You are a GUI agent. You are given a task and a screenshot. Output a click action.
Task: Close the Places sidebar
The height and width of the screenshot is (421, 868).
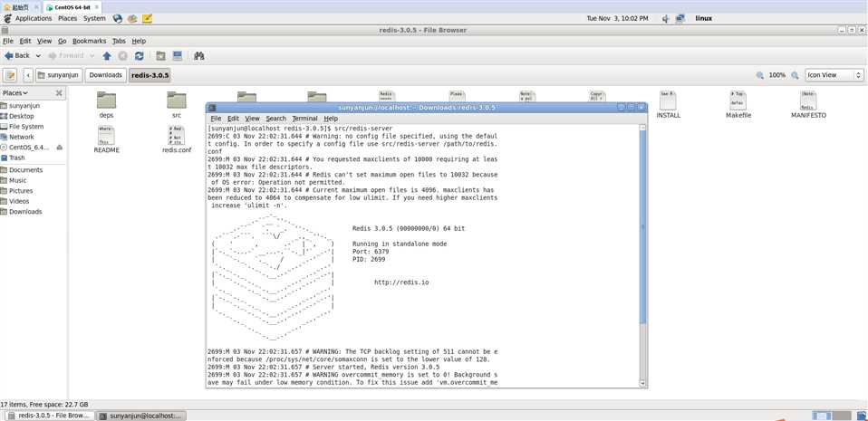(59, 93)
